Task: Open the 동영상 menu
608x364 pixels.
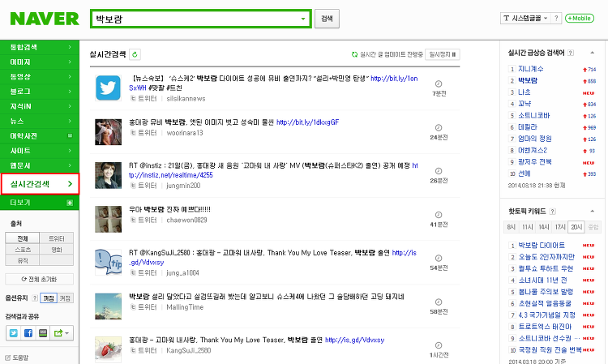Action: (x=40, y=77)
